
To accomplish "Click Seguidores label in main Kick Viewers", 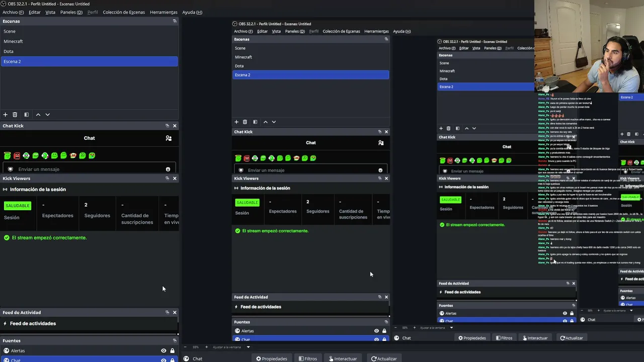I will (97, 216).
